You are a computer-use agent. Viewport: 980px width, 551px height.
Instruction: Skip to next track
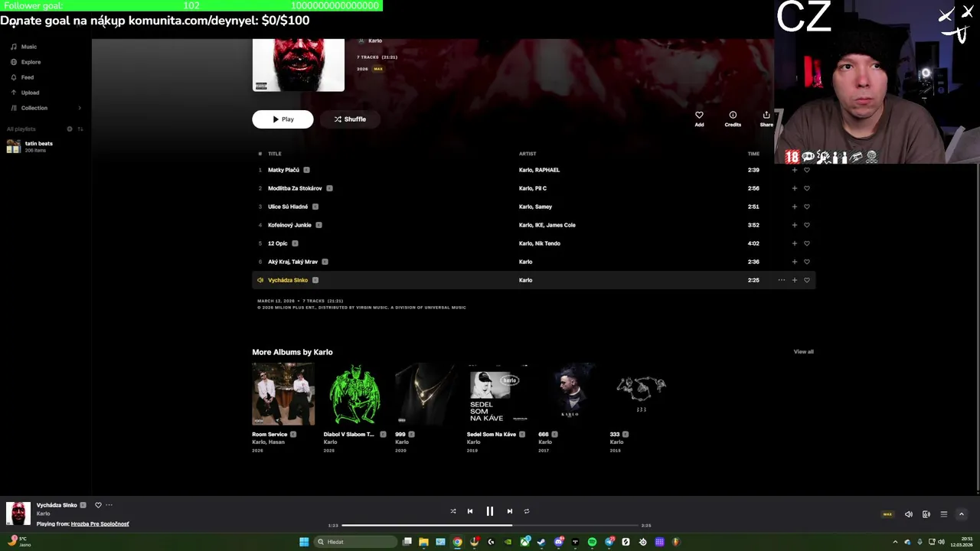pyautogui.click(x=510, y=511)
